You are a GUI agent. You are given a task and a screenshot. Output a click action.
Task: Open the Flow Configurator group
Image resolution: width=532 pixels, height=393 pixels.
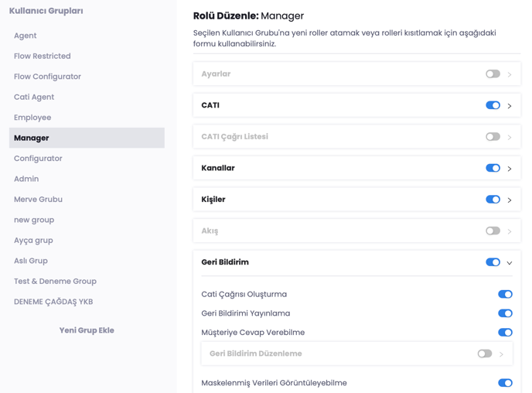pyautogui.click(x=47, y=77)
